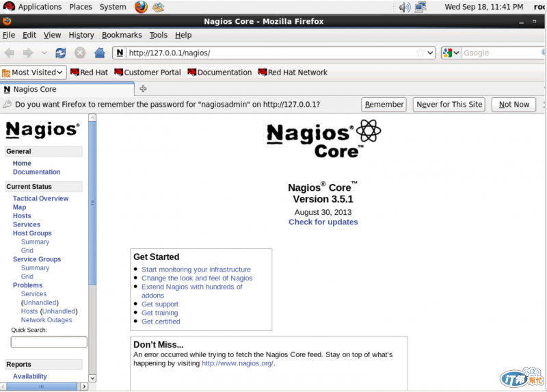Open a new tab with the plus icon
The width and height of the screenshot is (547, 392).
click(x=143, y=89)
